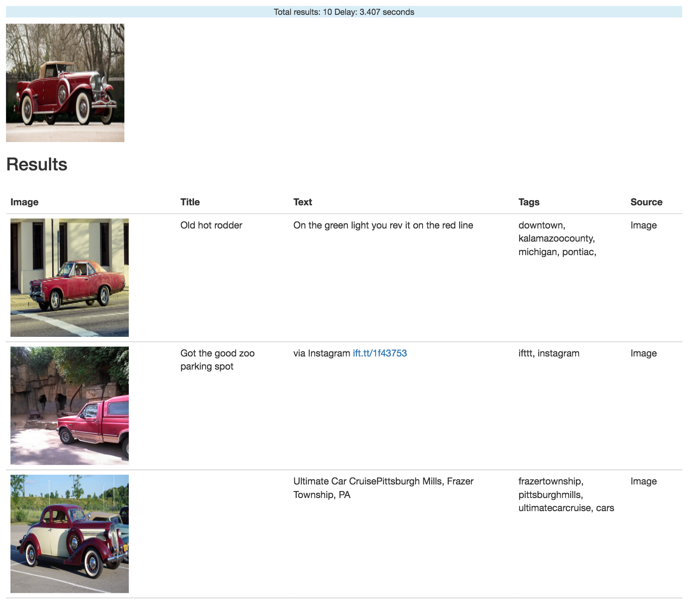Click the Total results status bar
The image size is (700, 602).
[x=344, y=12]
